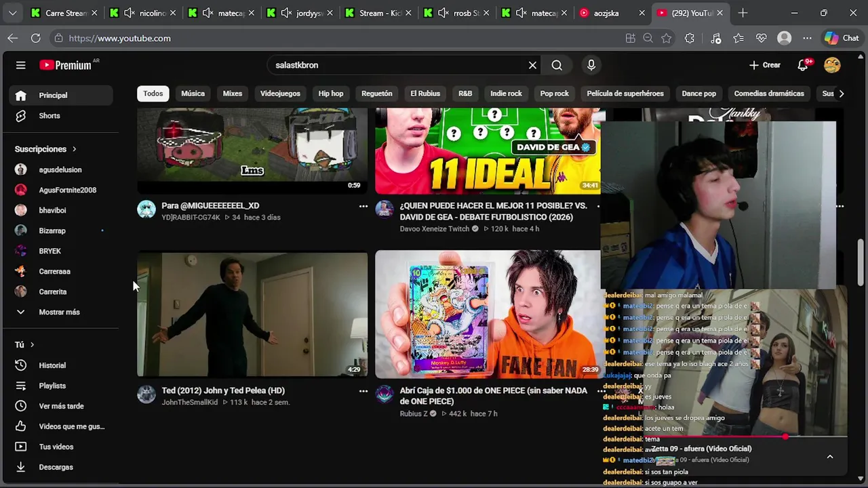Screen dimensions: 868x488
Task: Select the Música filter chip
Action: (193, 94)
